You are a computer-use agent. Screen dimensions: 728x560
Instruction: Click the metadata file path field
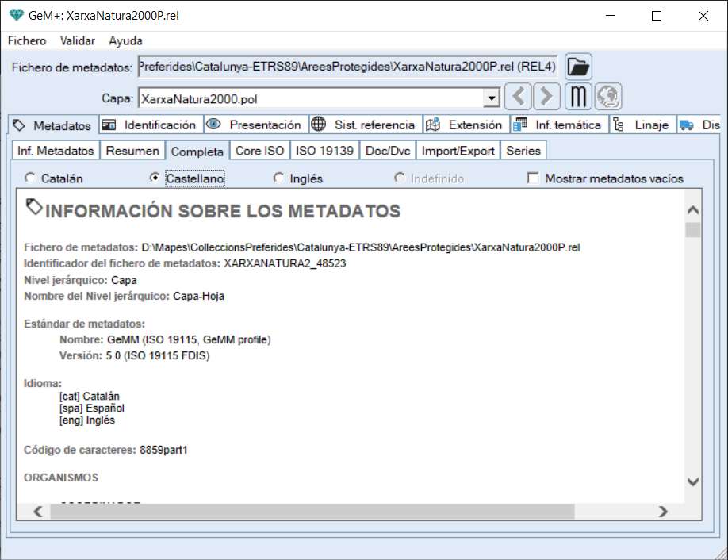click(x=347, y=67)
